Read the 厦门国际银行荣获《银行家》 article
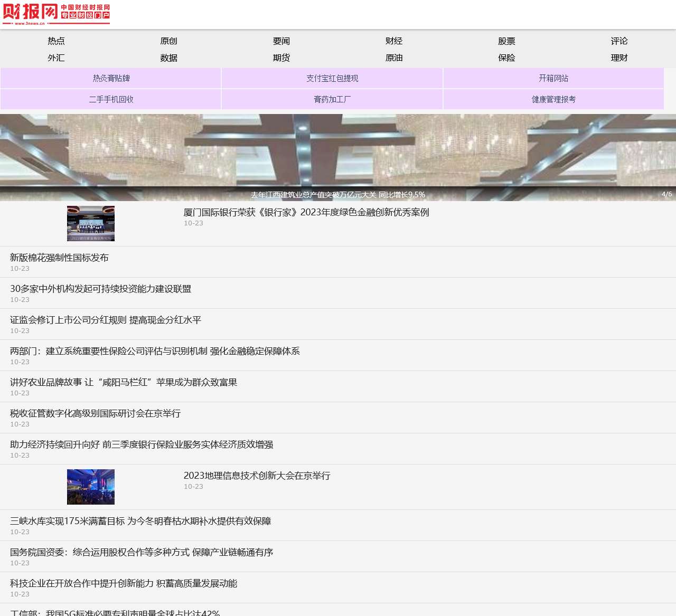The height and width of the screenshot is (616, 676). pos(306,212)
